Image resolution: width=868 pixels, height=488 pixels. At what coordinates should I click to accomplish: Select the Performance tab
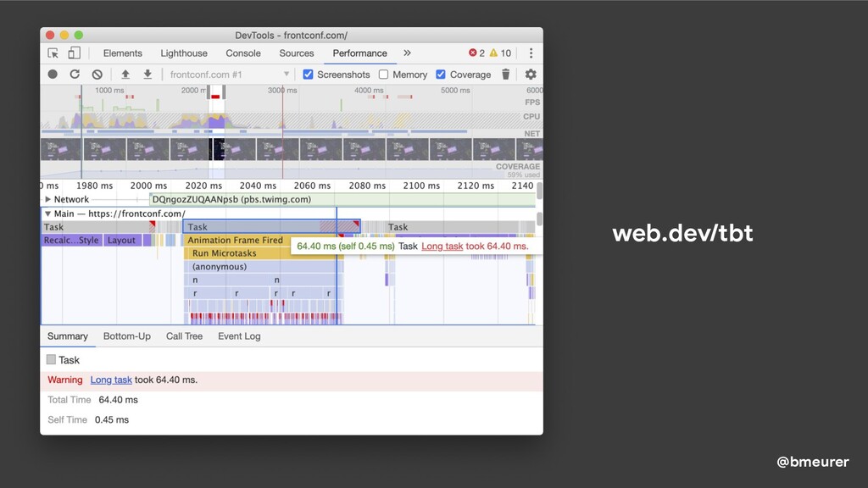(359, 53)
